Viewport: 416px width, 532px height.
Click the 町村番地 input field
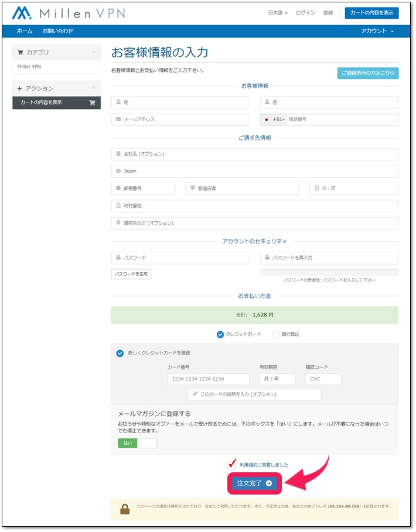[x=255, y=206]
